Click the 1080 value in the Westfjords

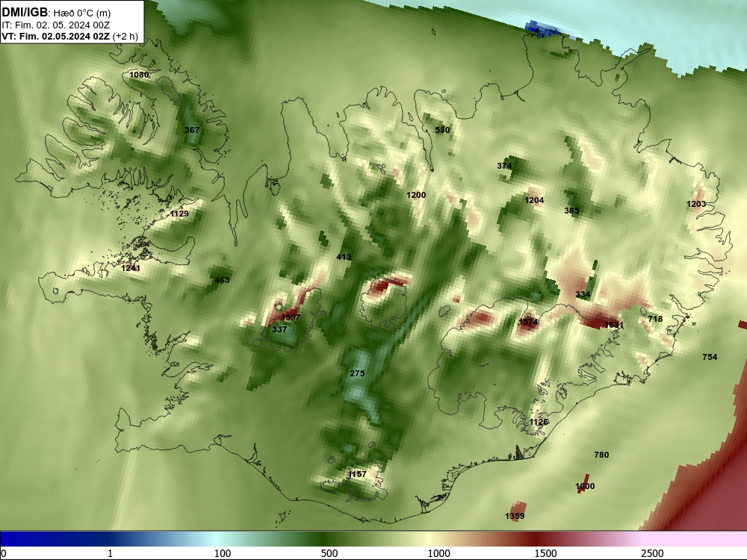tap(139, 75)
